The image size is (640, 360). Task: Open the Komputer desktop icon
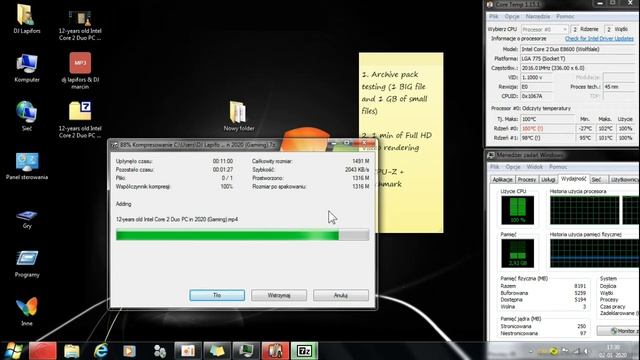click(27, 68)
